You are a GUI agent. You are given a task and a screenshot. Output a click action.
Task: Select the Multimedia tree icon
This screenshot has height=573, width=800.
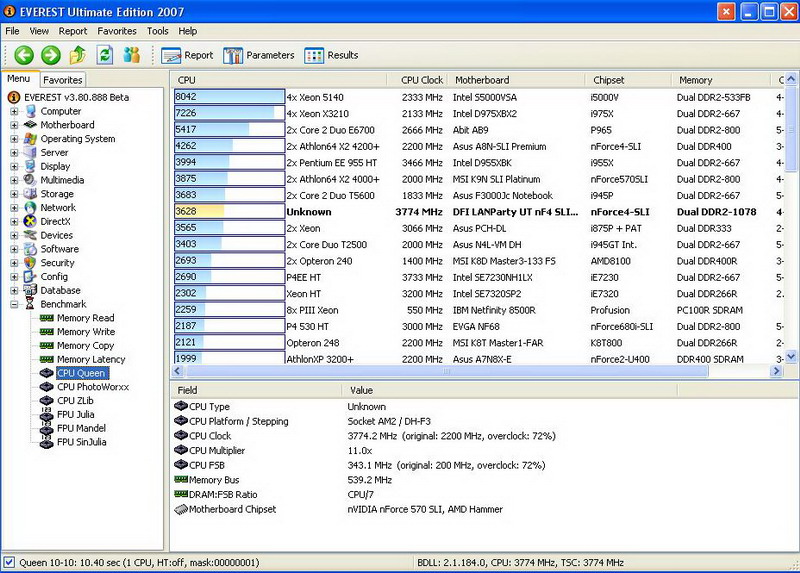(x=31, y=180)
